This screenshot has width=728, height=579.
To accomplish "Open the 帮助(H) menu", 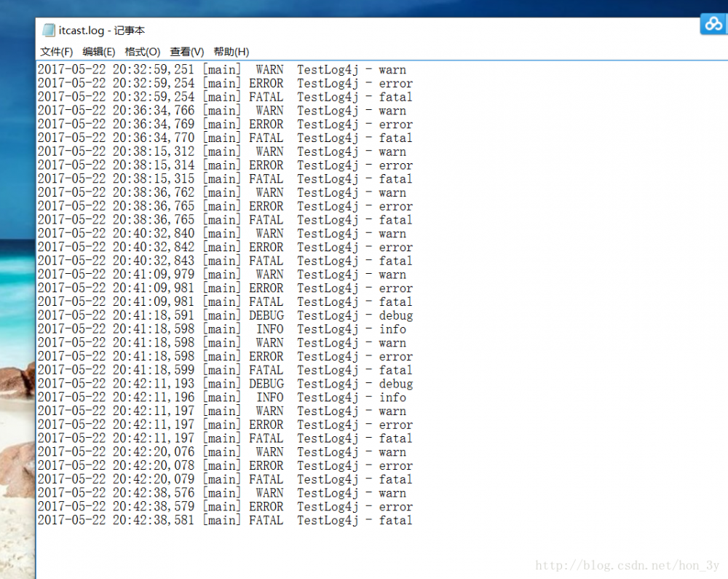I will 229,52.
